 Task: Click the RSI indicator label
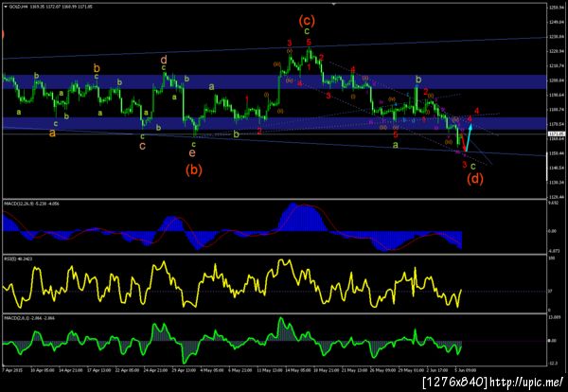pos(17,259)
